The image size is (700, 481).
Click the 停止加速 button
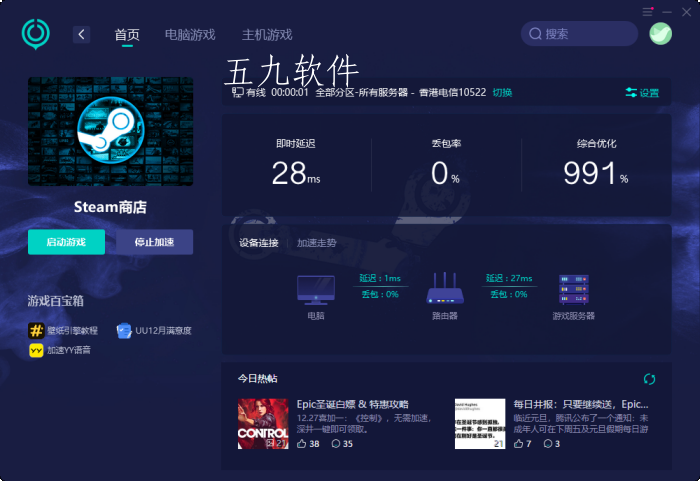coord(154,242)
